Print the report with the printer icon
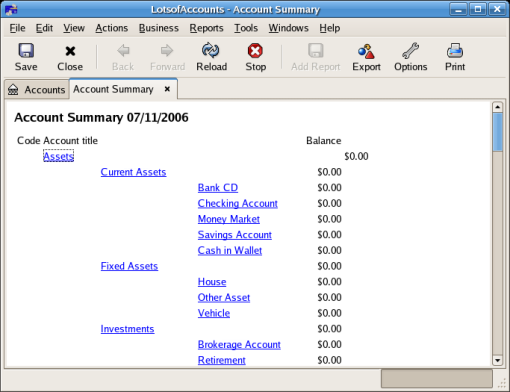This screenshot has height=392, width=510. pyautogui.click(x=455, y=51)
